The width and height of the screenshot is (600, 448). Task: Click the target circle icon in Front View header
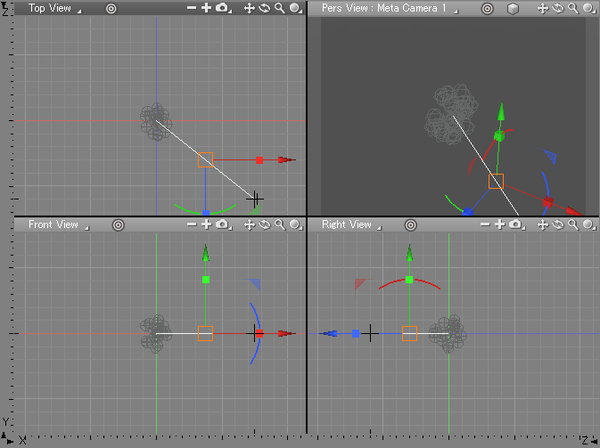[118, 225]
